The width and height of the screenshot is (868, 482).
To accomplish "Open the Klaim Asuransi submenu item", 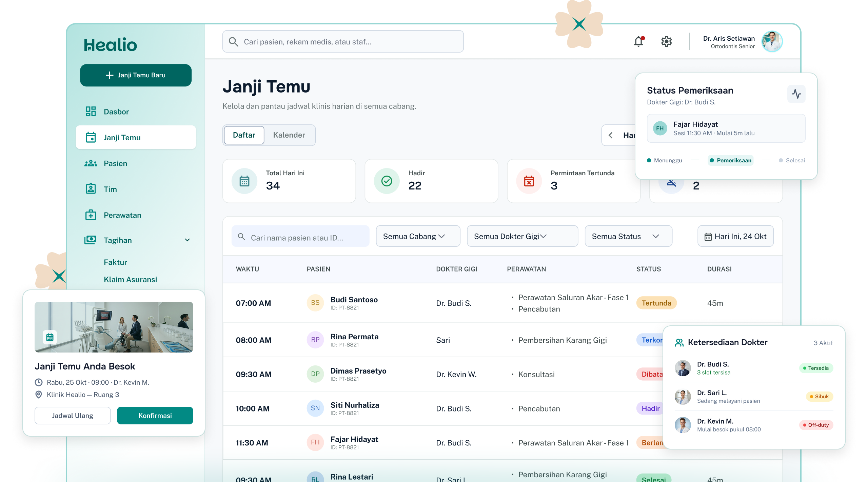I will click(x=130, y=279).
